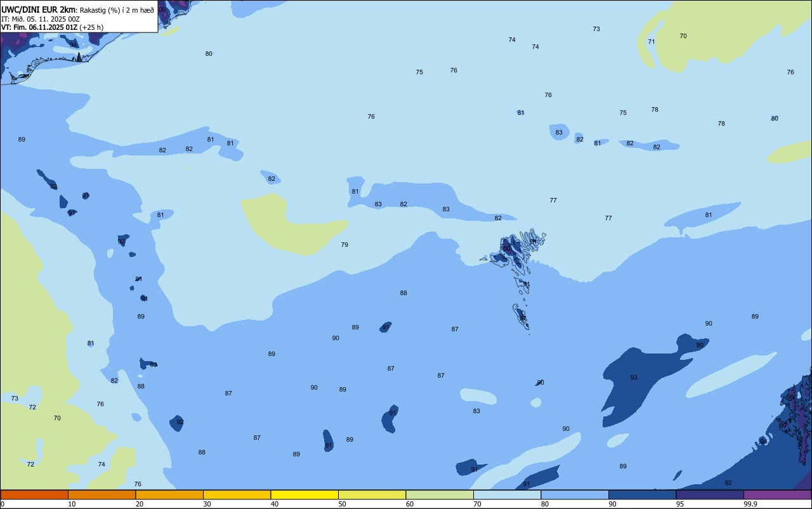Click the legend tick label '60'
The image size is (812, 509).
(x=410, y=504)
